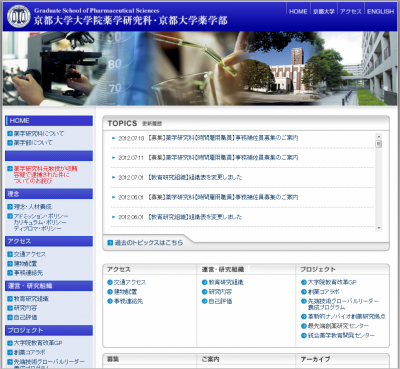Click the bullet icon beside the red notice link
This screenshot has height=369, width=400.
point(10,169)
